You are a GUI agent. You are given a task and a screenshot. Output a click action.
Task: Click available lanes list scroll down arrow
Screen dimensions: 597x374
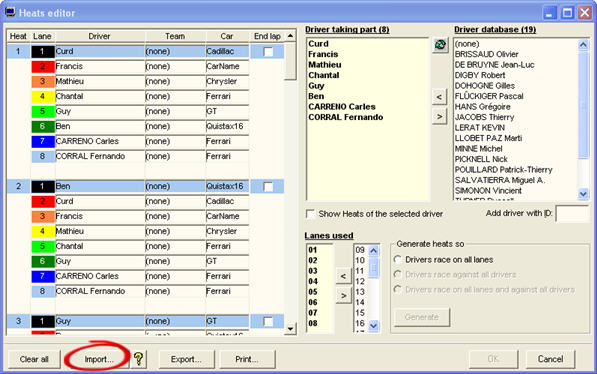[x=374, y=326]
